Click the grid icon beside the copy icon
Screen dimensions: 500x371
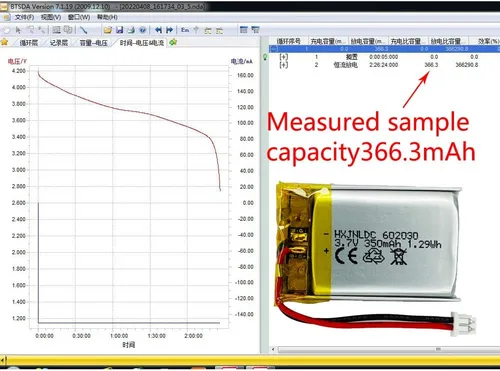(x=57, y=30)
